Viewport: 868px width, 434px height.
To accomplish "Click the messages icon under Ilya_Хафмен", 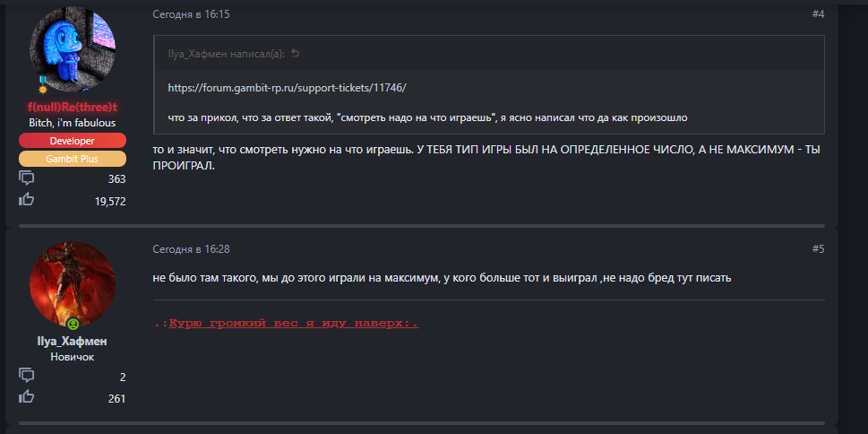I will coord(27,376).
